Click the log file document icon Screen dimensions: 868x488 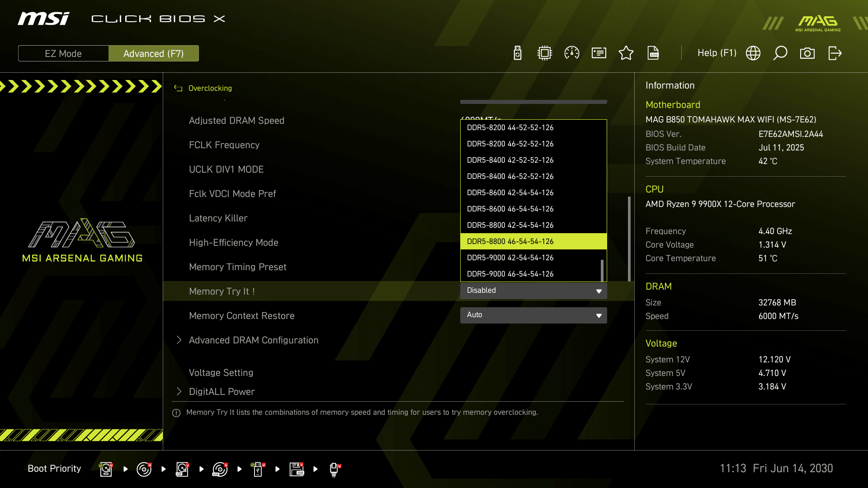click(x=653, y=53)
